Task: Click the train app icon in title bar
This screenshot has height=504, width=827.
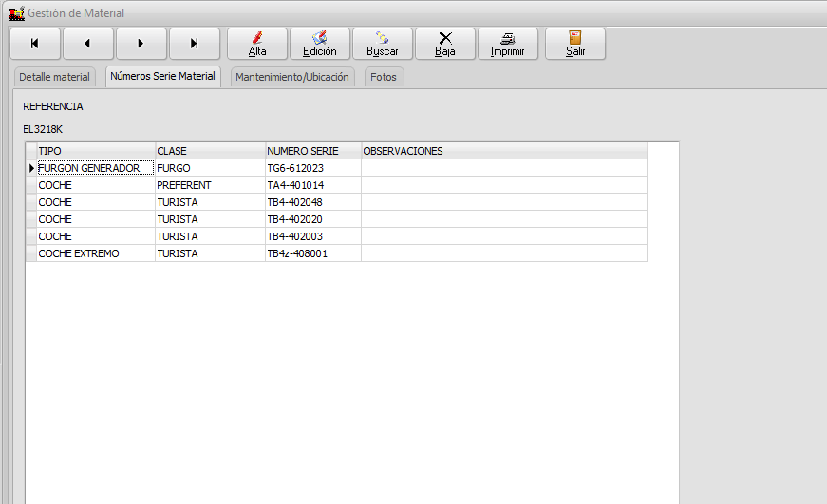Action: click(x=17, y=13)
